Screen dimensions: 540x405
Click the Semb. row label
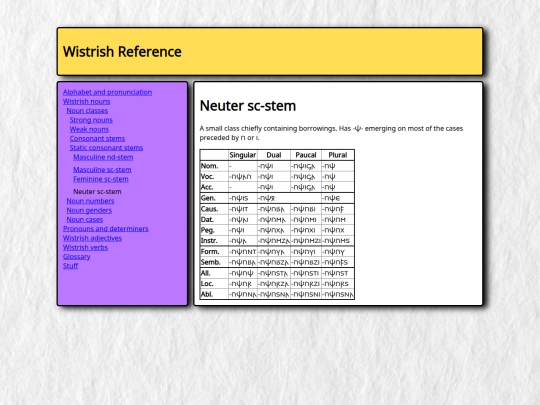(x=214, y=262)
